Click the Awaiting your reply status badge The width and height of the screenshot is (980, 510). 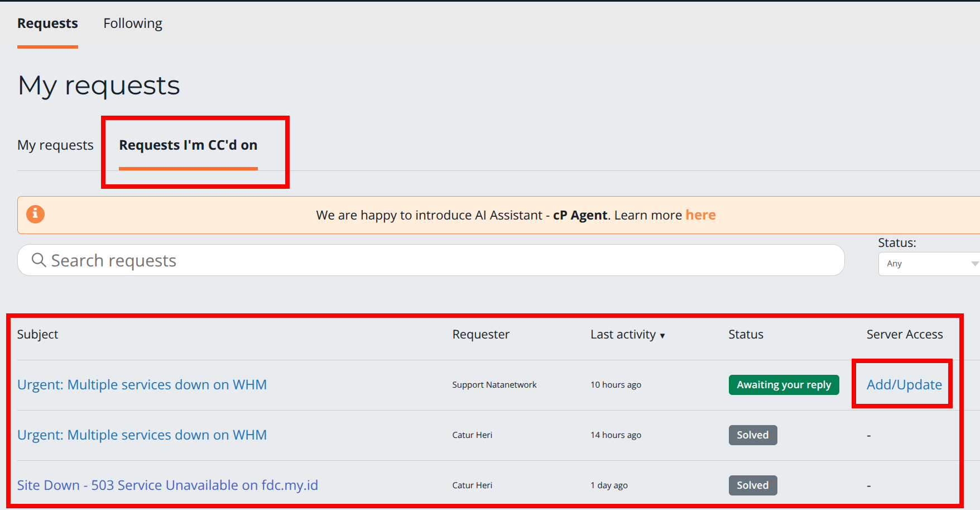click(784, 384)
